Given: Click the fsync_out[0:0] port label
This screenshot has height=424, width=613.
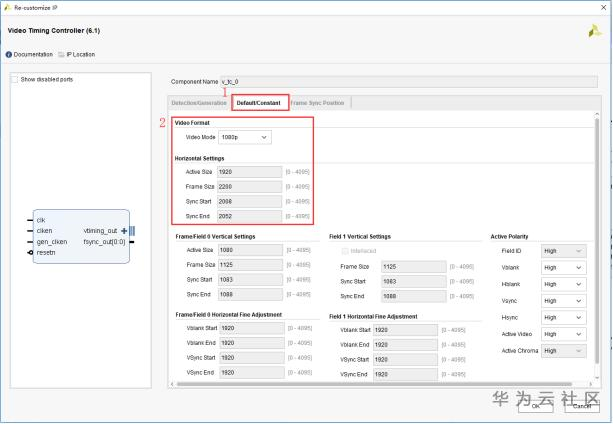Looking at the screenshot, I should coord(104,242).
